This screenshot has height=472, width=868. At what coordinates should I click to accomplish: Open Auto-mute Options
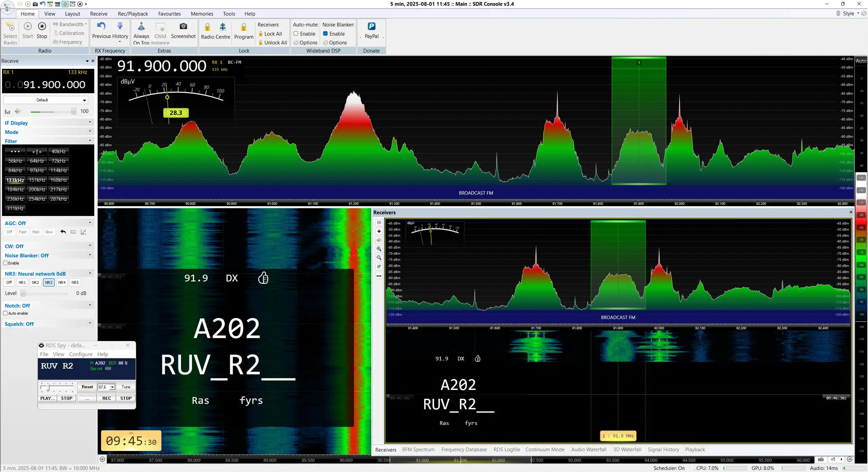pyautogui.click(x=305, y=42)
